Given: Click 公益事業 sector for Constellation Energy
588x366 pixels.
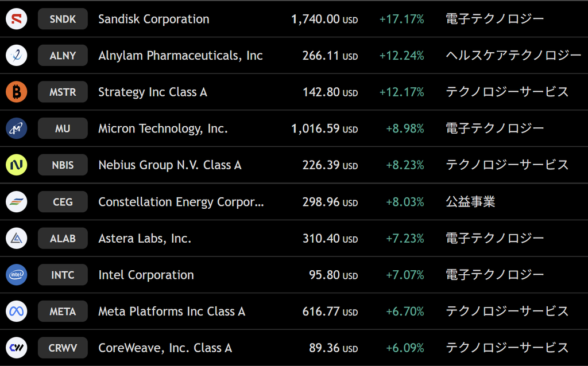Looking at the screenshot, I should point(470,201).
